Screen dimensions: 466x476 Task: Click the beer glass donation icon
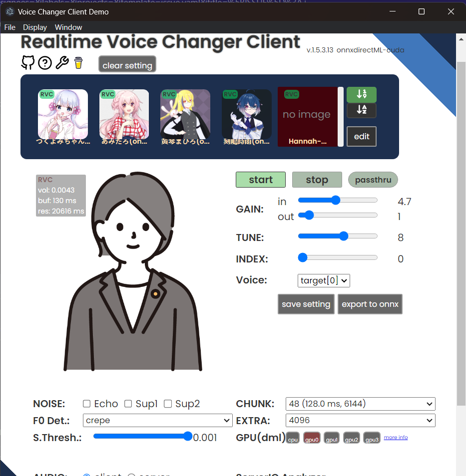pyautogui.click(x=78, y=62)
